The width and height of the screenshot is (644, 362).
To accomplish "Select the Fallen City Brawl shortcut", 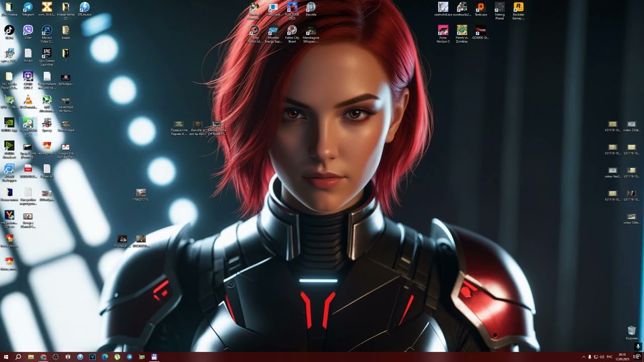I will click(x=292, y=34).
